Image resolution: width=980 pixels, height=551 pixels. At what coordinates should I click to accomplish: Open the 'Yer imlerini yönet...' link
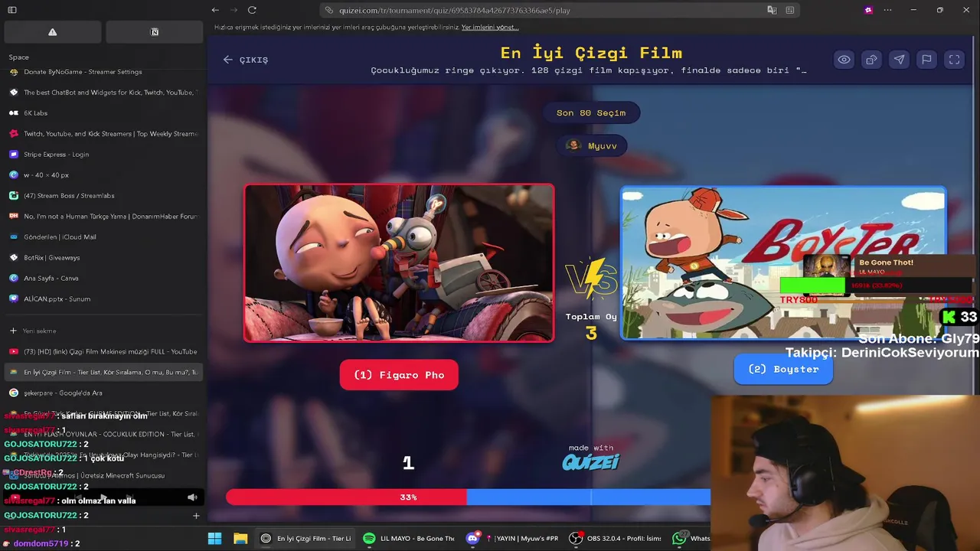[490, 27]
